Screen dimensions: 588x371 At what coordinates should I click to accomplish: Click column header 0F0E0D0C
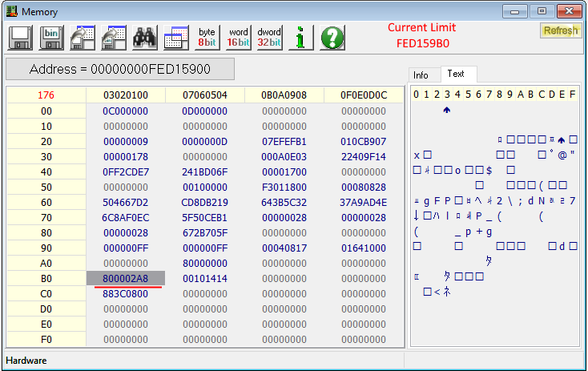pos(364,95)
